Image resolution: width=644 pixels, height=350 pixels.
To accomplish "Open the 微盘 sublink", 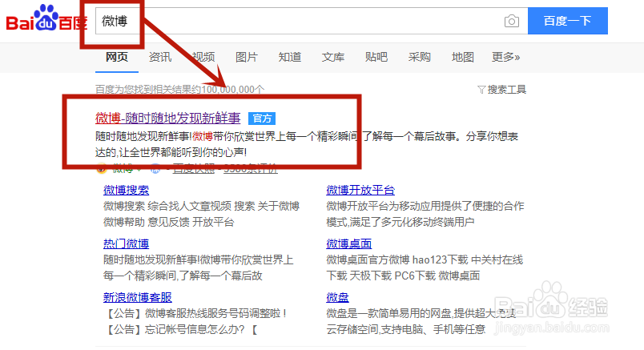I will click(x=337, y=297).
